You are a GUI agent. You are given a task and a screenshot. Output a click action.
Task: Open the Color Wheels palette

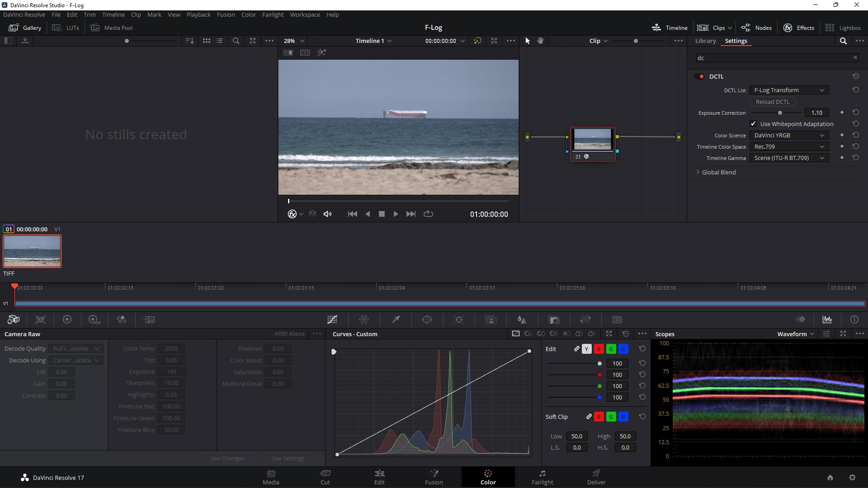pyautogui.click(x=67, y=319)
